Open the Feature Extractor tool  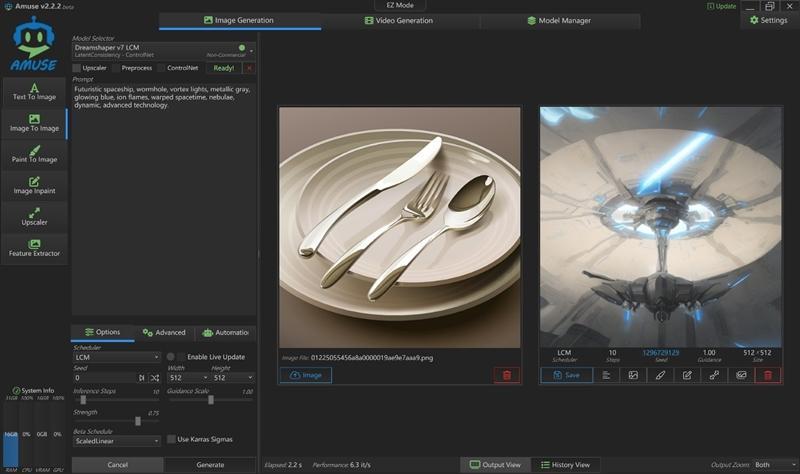tap(34, 248)
